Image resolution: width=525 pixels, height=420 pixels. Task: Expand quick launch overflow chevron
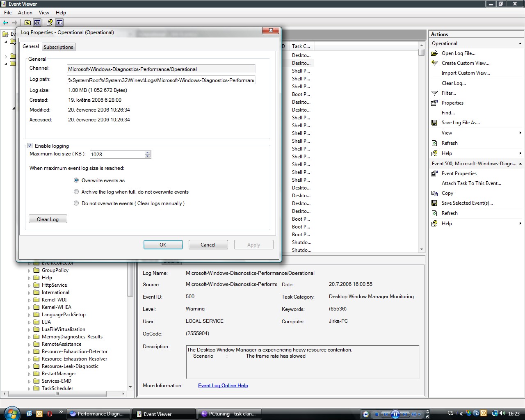click(61, 411)
